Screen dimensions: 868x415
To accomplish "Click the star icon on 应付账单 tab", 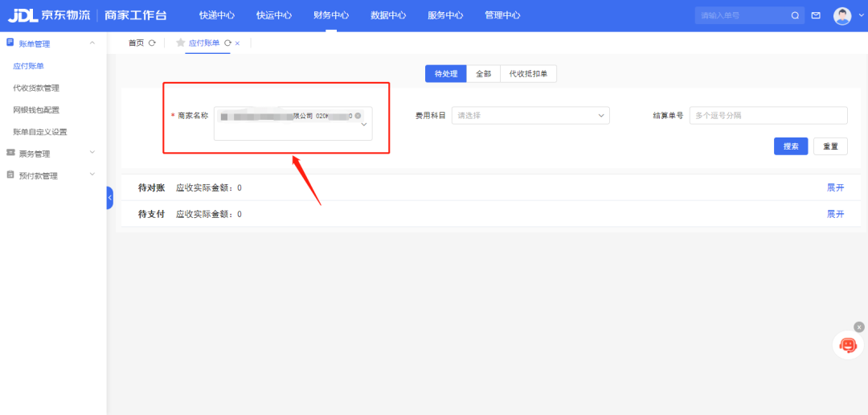I will 180,43.
